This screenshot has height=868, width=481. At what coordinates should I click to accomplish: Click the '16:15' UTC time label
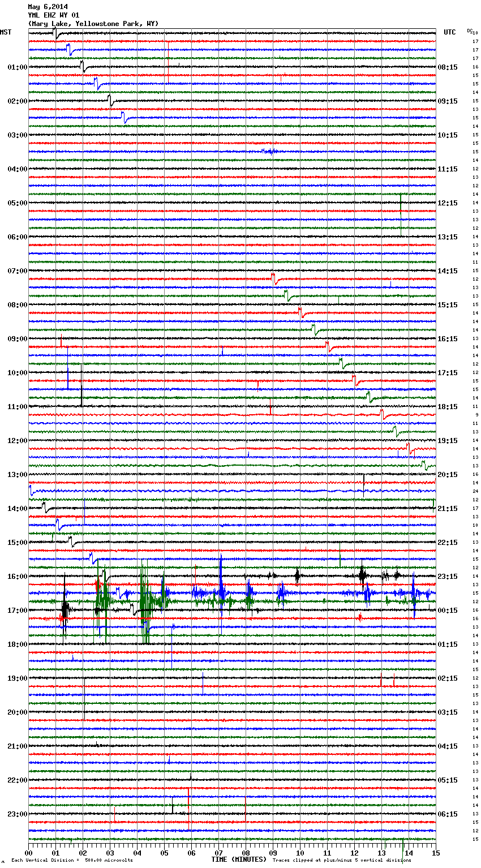point(448,339)
